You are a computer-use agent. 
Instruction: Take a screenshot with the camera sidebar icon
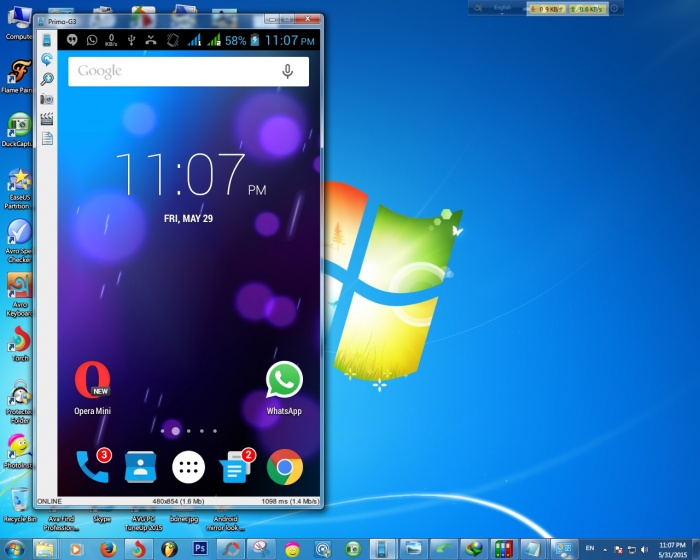point(46,99)
